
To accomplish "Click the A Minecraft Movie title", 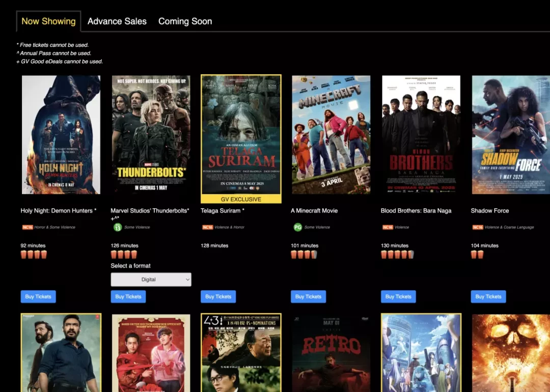I will [314, 211].
